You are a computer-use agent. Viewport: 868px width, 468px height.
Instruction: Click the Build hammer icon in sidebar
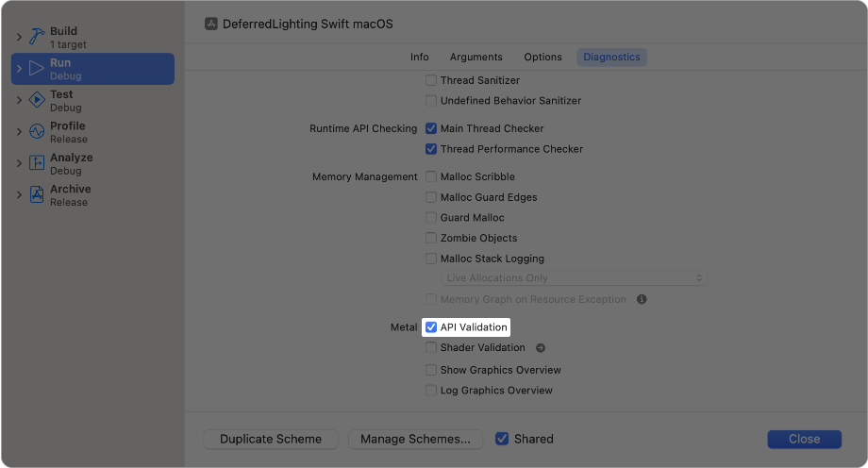(x=37, y=37)
